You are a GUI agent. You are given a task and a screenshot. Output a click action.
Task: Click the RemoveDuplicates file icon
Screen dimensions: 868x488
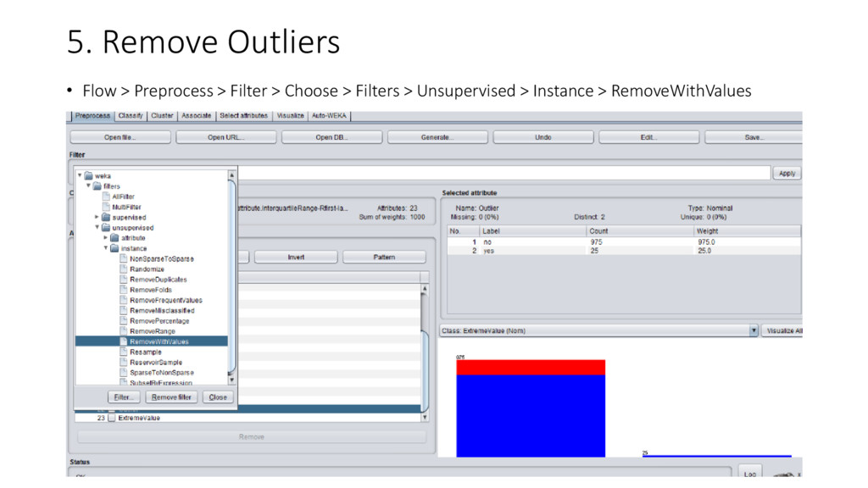pyautogui.click(x=124, y=280)
